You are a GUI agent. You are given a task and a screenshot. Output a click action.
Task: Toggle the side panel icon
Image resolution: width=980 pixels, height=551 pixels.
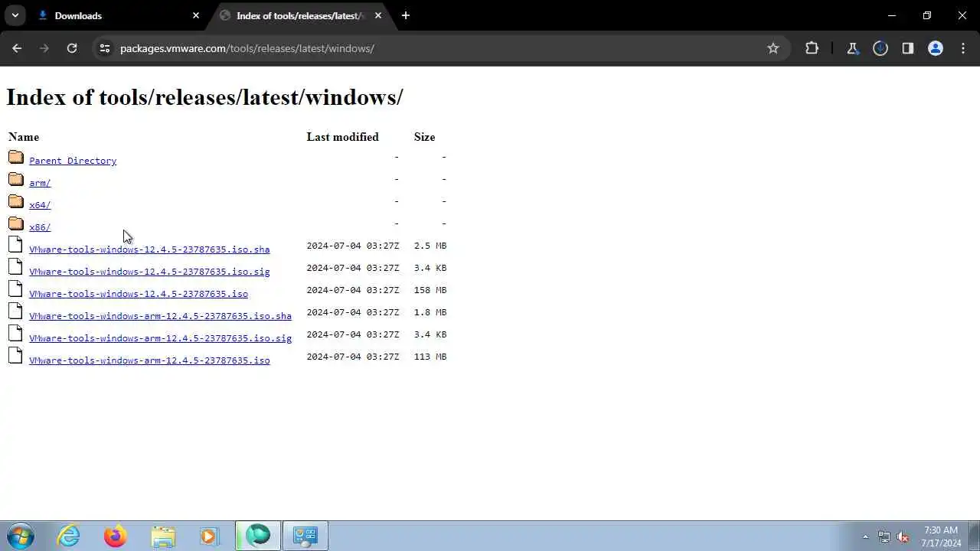tap(908, 48)
